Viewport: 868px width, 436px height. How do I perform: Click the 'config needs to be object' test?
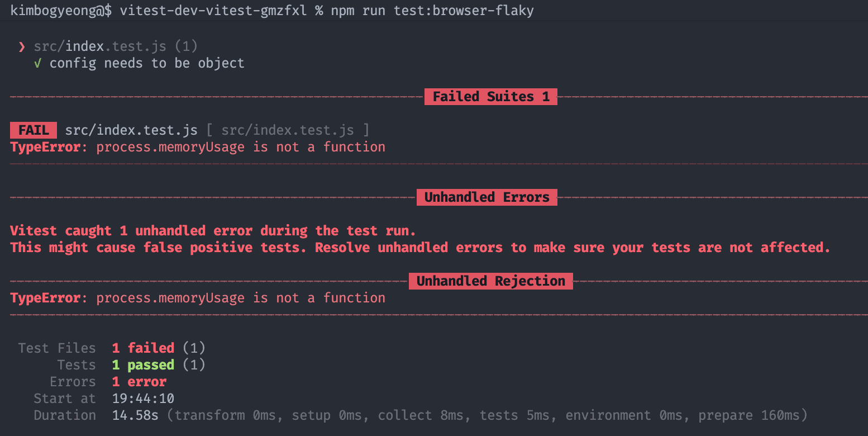tap(147, 63)
